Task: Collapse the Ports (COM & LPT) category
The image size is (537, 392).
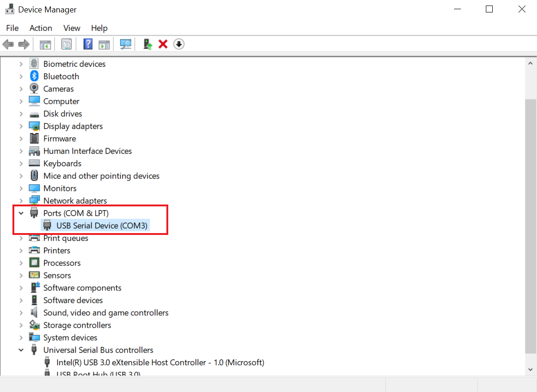Action: [x=21, y=213]
